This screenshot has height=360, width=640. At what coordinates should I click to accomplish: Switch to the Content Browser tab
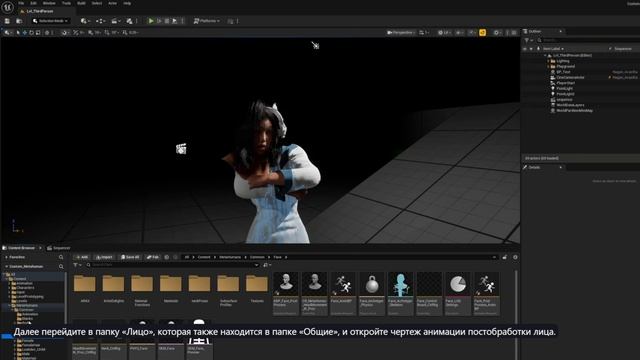coord(22,248)
